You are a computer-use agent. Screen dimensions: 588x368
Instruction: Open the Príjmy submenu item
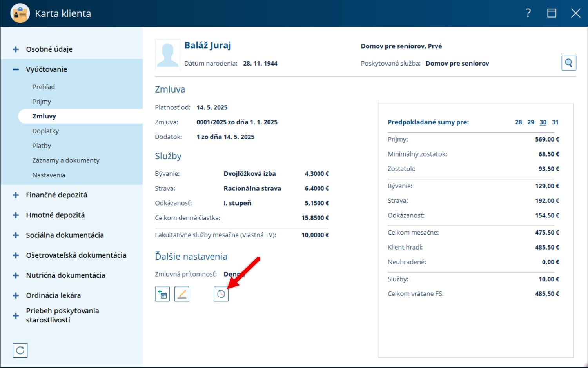click(x=42, y=102)
